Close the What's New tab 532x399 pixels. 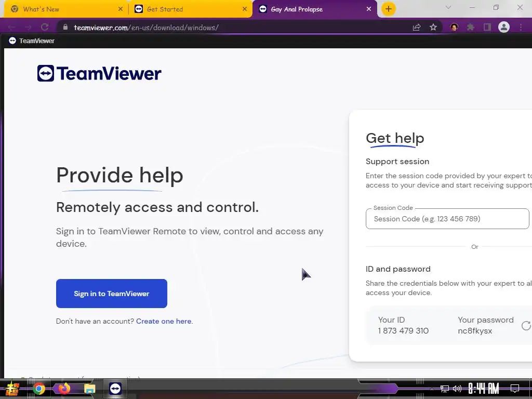pyautogui.click(x=121, y=9)
